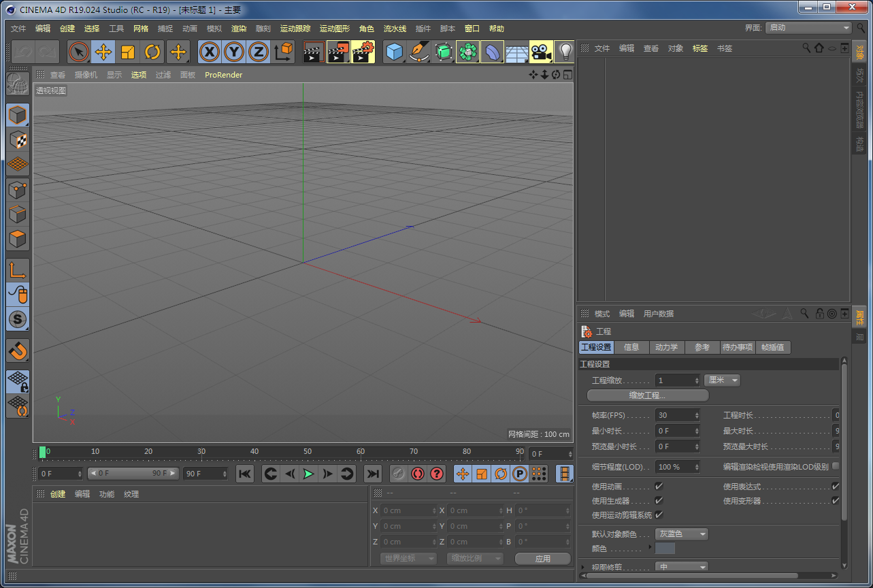
Task: Click the Render to Picture Viewer icon
Action: [338, 52]
